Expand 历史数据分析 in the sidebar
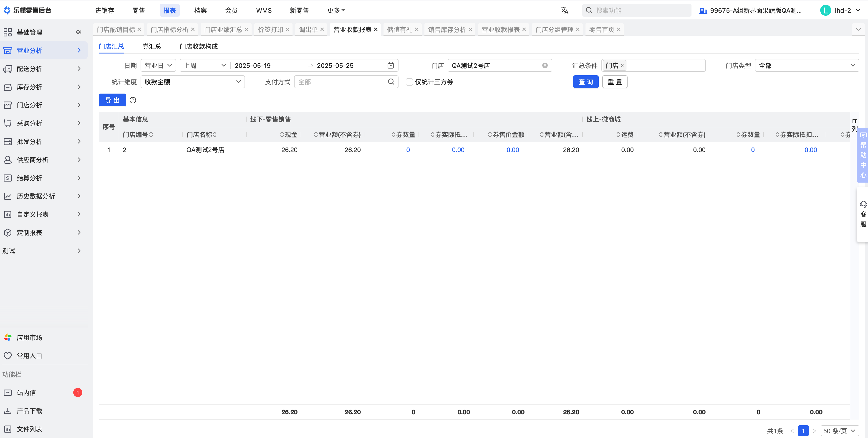 coord(44,196)
